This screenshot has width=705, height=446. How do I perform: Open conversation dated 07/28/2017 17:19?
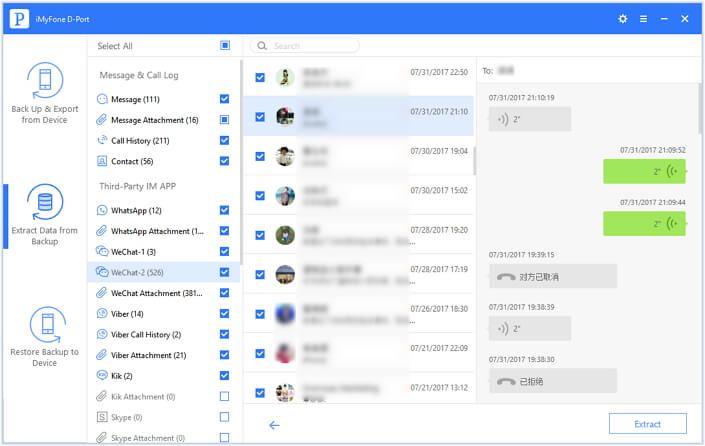click(x=358, y=274)
